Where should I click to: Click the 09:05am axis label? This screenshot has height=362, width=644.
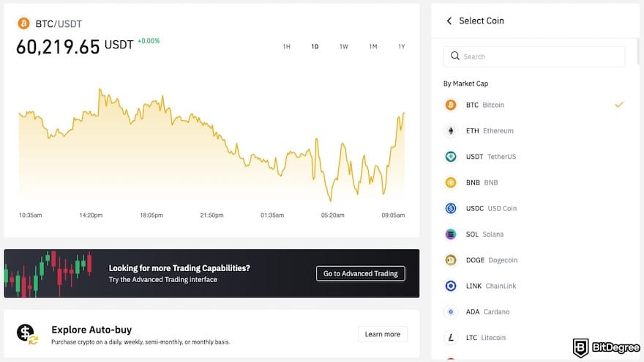393,215
